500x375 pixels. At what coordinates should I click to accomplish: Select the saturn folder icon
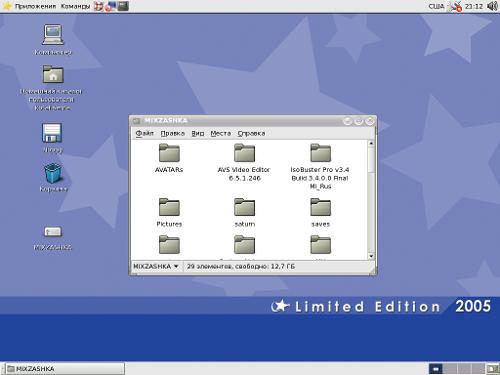click(244, 207)
